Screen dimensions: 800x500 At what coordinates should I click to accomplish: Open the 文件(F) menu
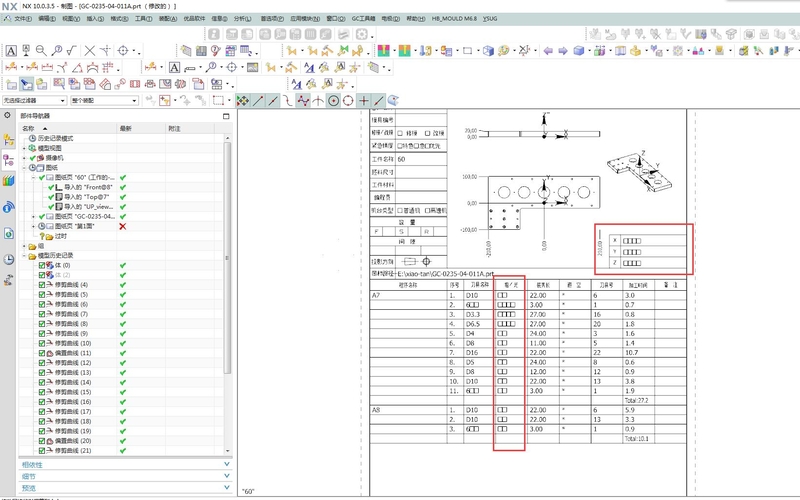[23, 18]
